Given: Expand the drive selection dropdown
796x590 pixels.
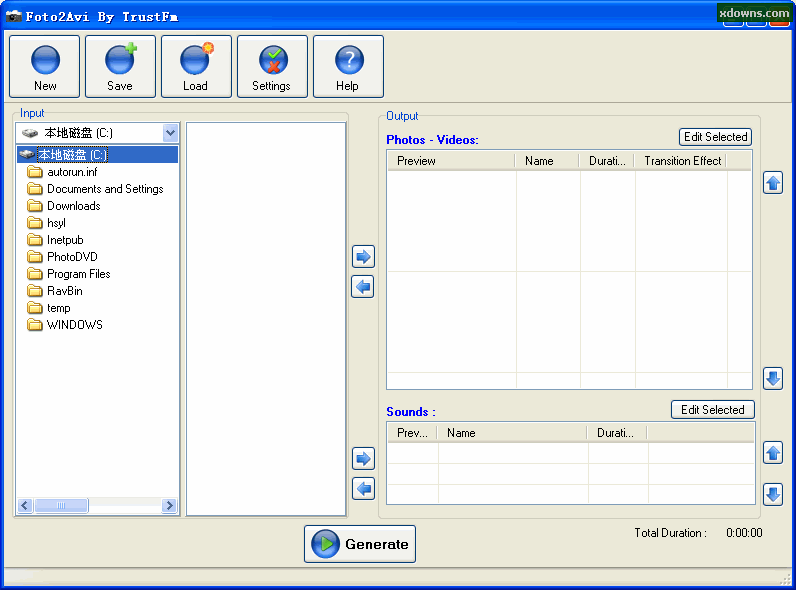Looking at the screenshot, I should point(170,133).
